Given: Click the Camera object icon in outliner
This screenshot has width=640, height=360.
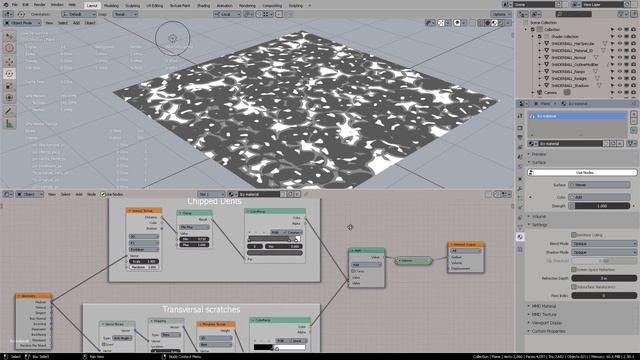Looking at the screenshot, I should tap(540, 92).
